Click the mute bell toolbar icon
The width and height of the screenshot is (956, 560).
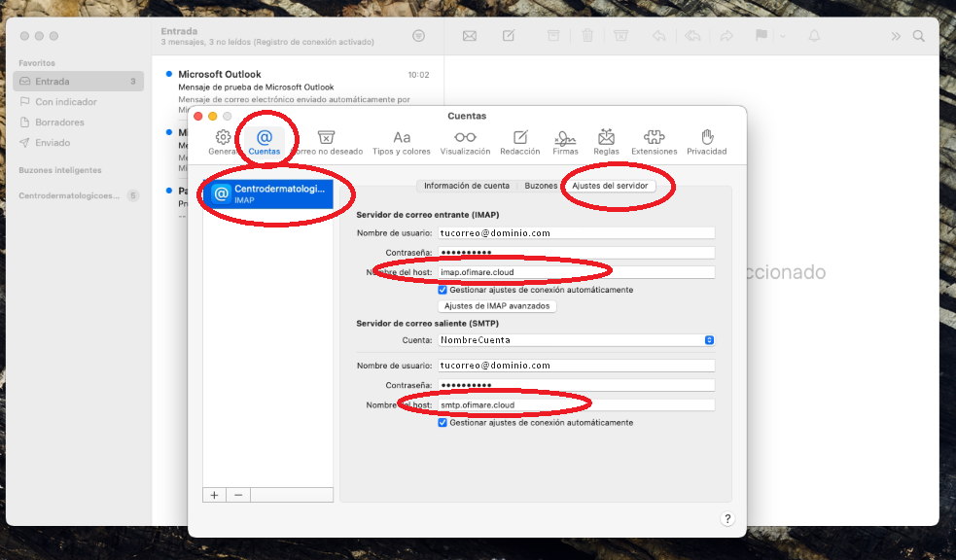pos(814,36)
